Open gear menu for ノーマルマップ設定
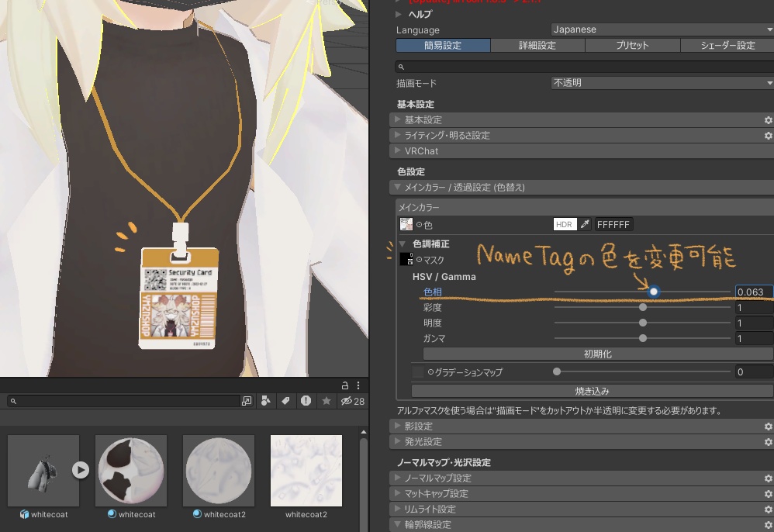774x532 pixels. tap(768, 478)
